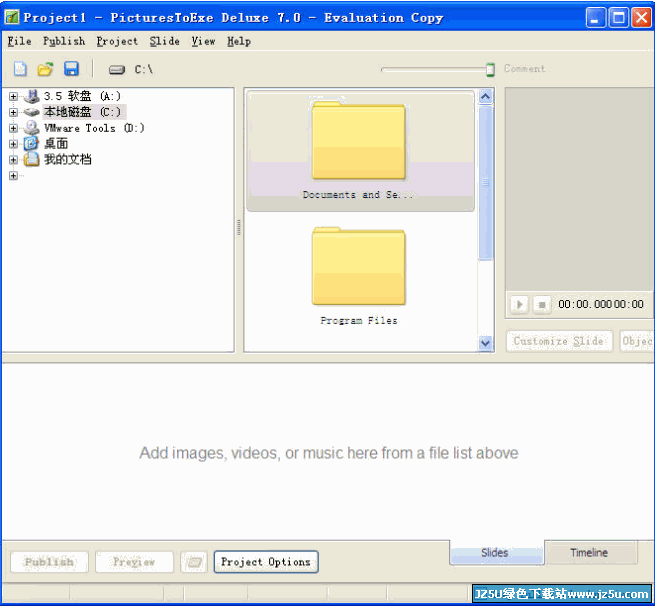Click the Comment field label
The width and height of the screenshot is (655, 606).
click(525, 69)
